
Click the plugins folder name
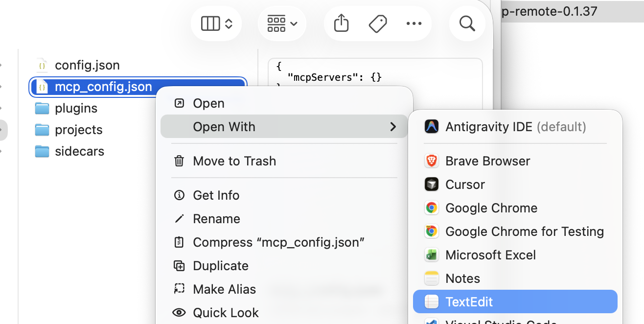click(x=76, y=108)
